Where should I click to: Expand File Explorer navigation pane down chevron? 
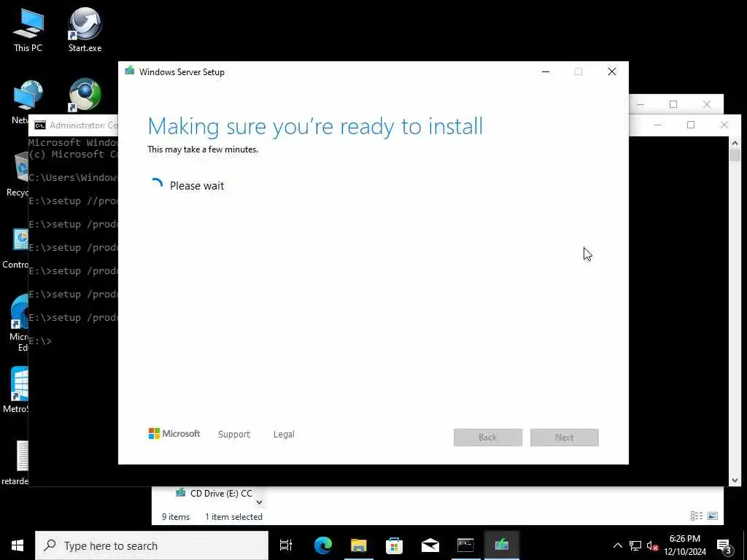pyautogui.click(x=259, y=502)
